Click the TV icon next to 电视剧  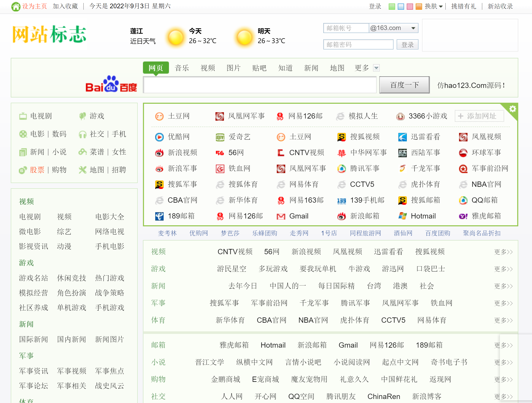coord(23,116)
